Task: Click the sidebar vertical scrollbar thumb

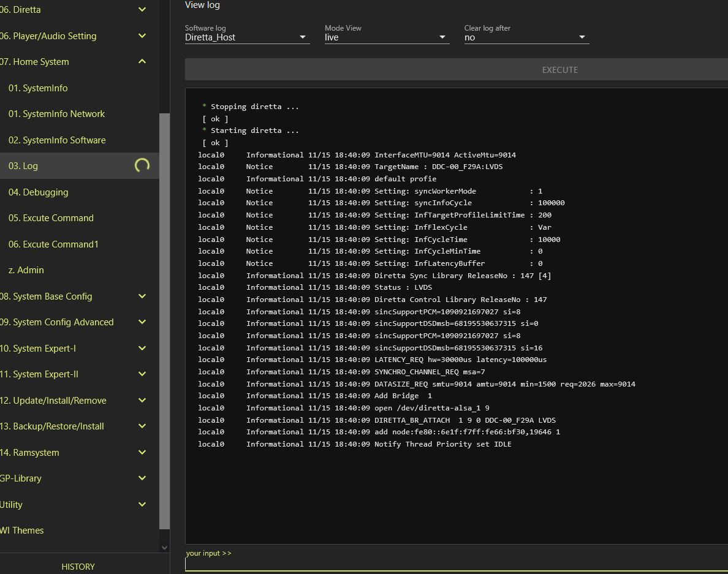Action: 164,321
